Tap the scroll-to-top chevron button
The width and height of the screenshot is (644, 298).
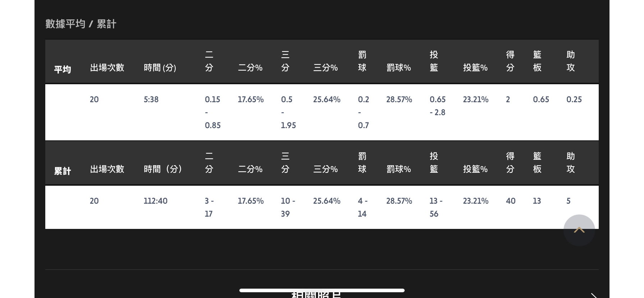point(579,230)
